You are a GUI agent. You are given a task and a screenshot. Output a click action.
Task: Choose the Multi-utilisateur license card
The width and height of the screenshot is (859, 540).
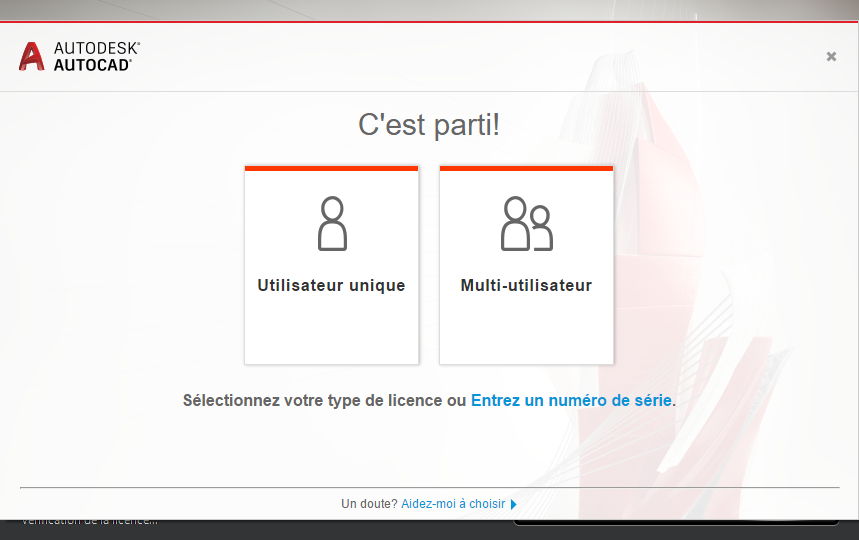(526, 265)
